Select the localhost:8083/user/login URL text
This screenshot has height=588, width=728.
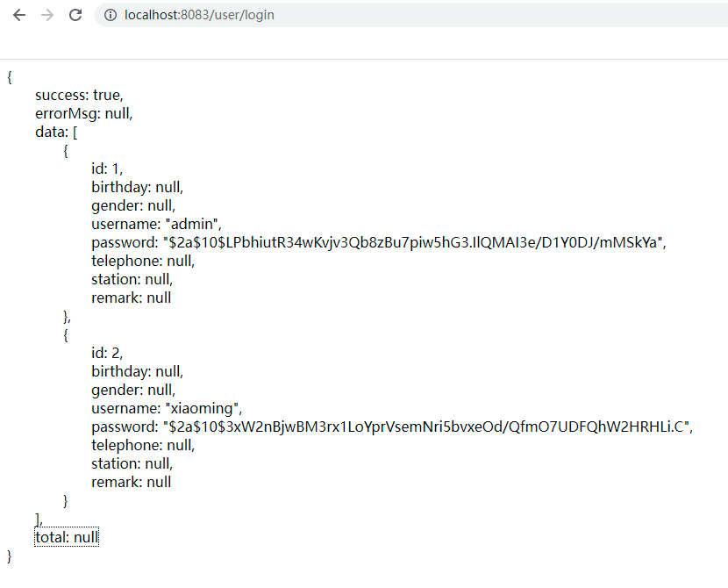coord(197,15)
